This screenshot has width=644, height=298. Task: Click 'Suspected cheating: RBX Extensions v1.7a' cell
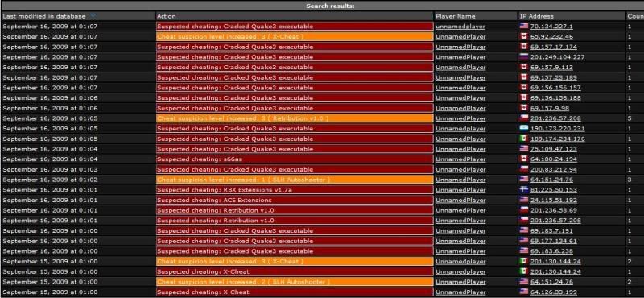coord(295,190)
